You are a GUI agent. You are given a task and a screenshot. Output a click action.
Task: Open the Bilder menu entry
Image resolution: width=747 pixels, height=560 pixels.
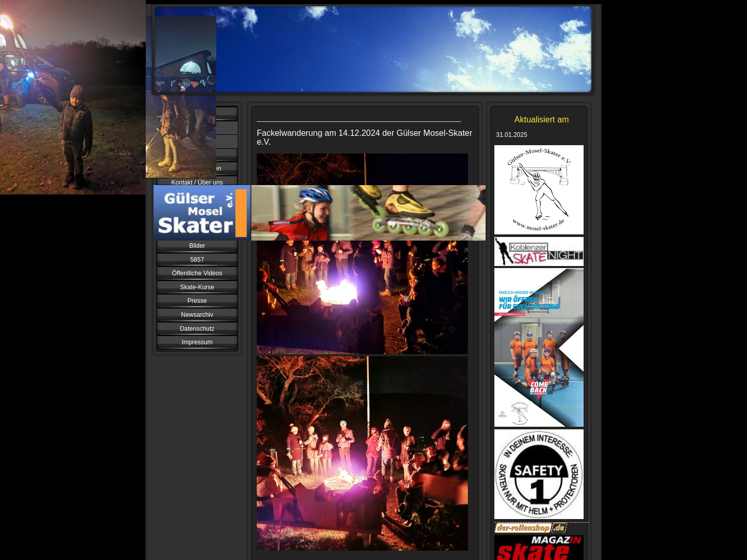pos(197,246)
